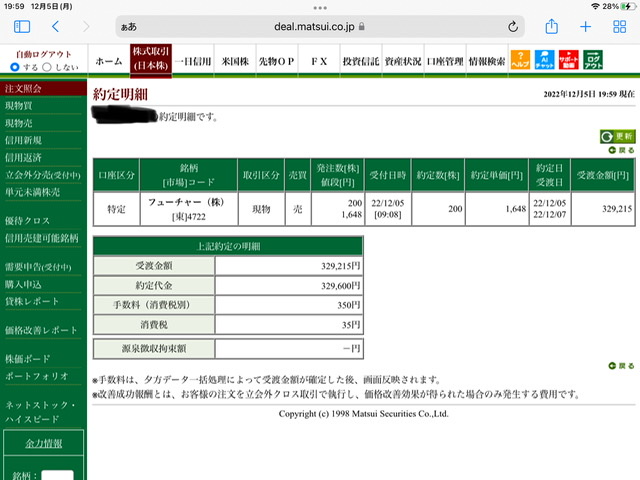
Task: Click the upper 戻る back link
Action: click(x=621, y=150)
